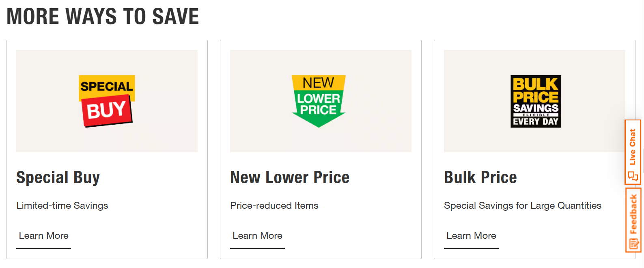Select the Special Buy card title
This screenshot has width=644, height=268.
pos(58,177)
